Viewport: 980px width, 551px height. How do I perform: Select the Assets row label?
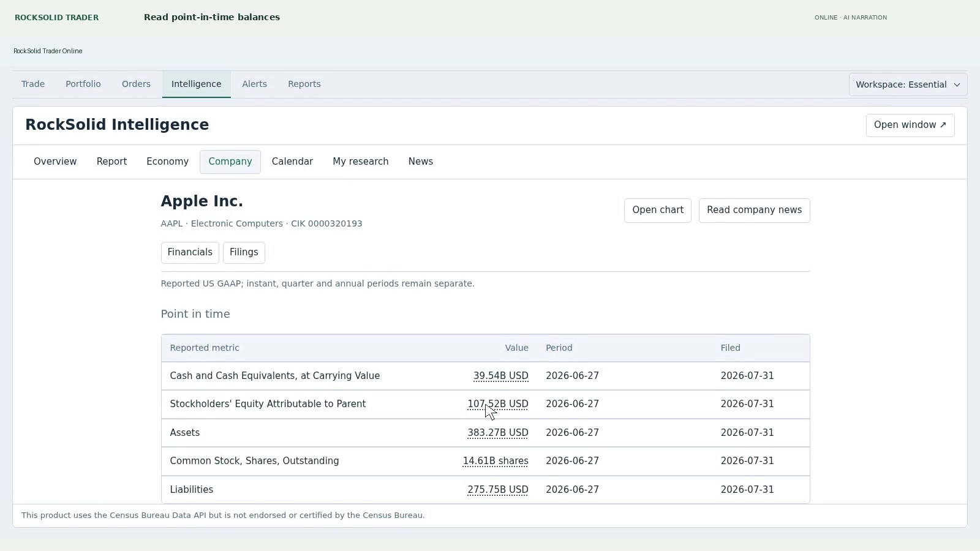coord(184,433)
